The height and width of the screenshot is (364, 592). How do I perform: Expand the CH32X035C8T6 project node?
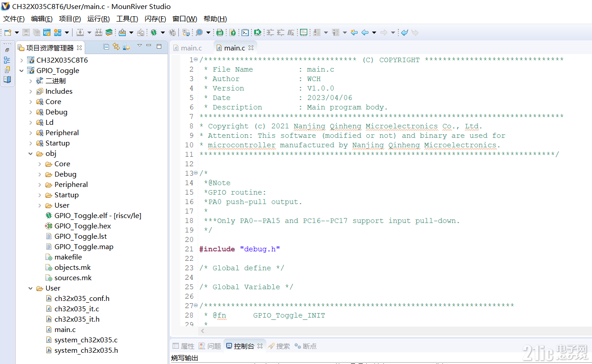(22, 60)
